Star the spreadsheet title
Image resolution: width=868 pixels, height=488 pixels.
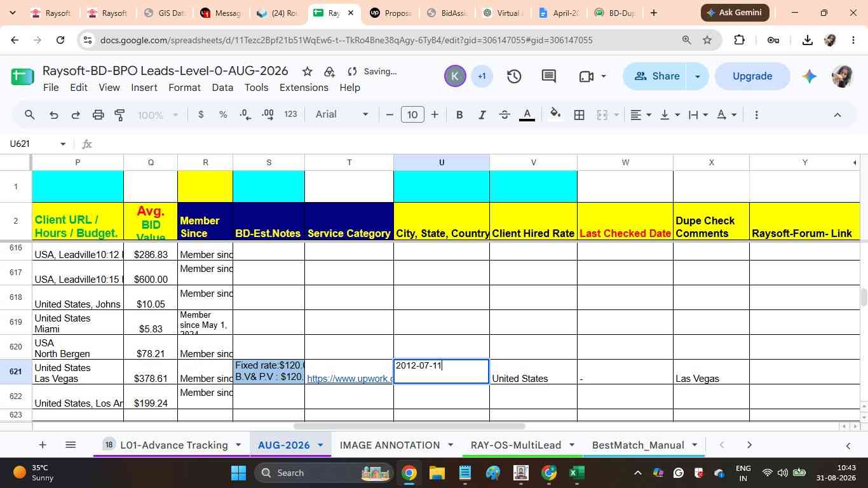(x=307, y=71)
